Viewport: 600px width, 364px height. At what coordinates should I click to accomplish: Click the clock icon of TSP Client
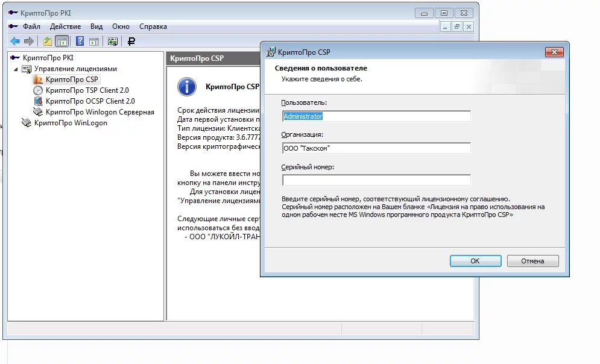pos(38,90)
